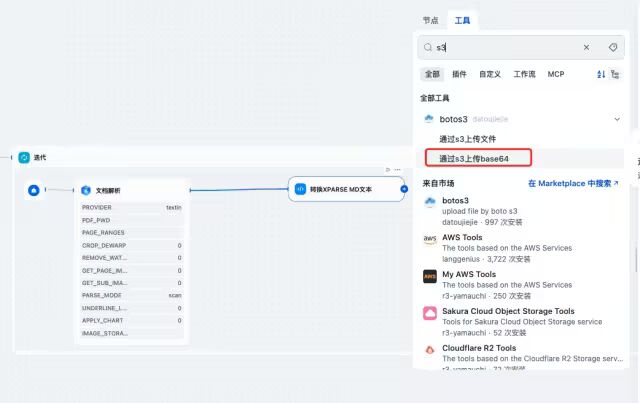Click the My AWS Tools icon
Viewport: 640px width, 403px height.
pos(429,276)
